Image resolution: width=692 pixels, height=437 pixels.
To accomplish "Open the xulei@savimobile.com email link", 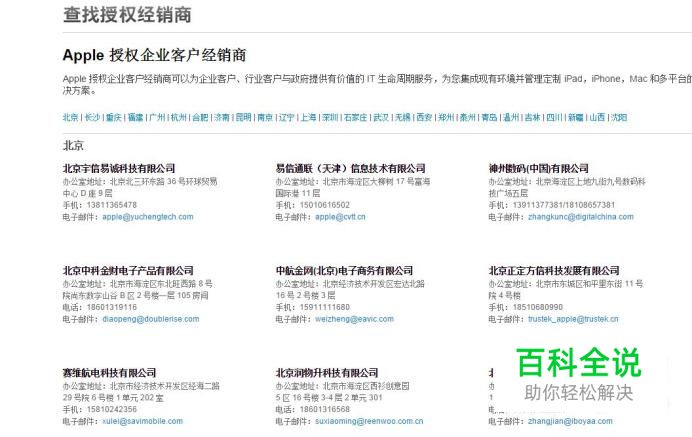I will click(143, 421).
